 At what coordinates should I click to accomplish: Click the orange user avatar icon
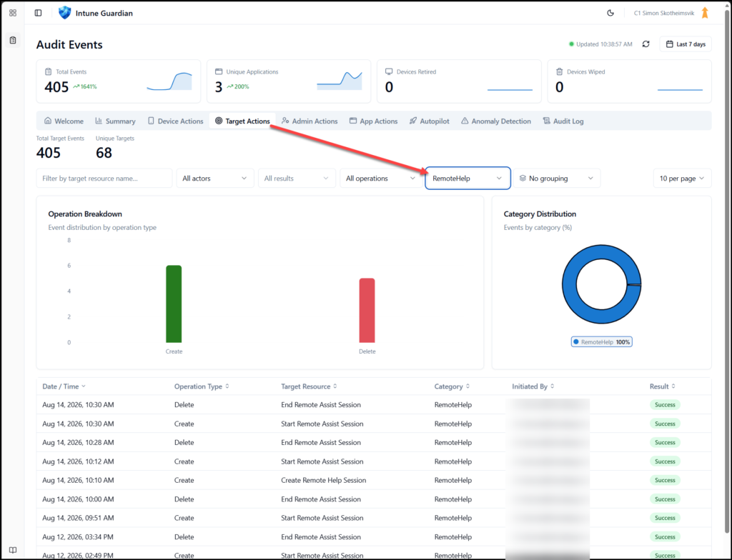click(x=705, y=13)
